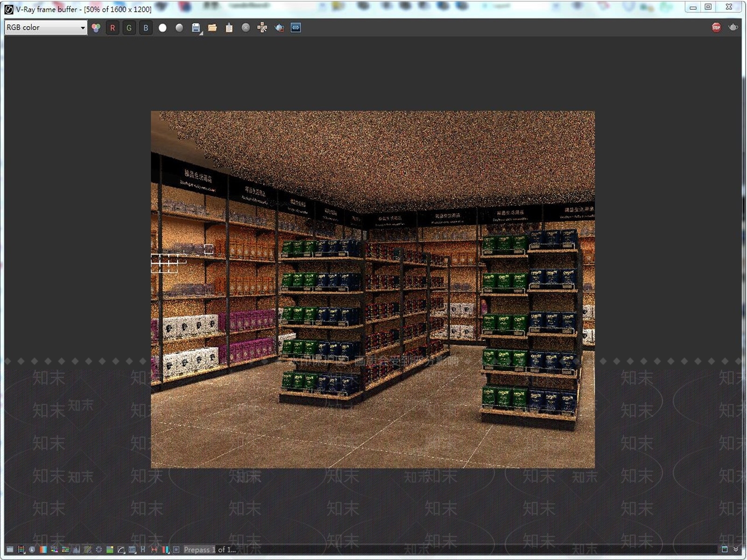Show color corrections window icon
Screen dimensions: 747x560
click(x=10, y=549)
